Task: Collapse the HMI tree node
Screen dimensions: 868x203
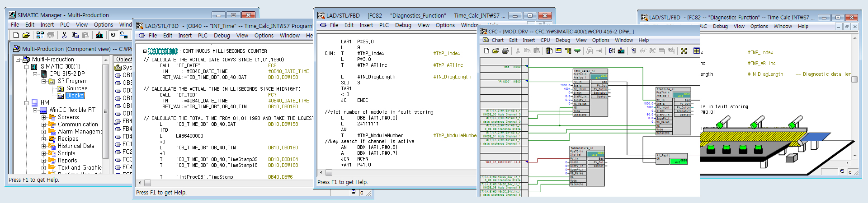Action: (x=27, y=103)
